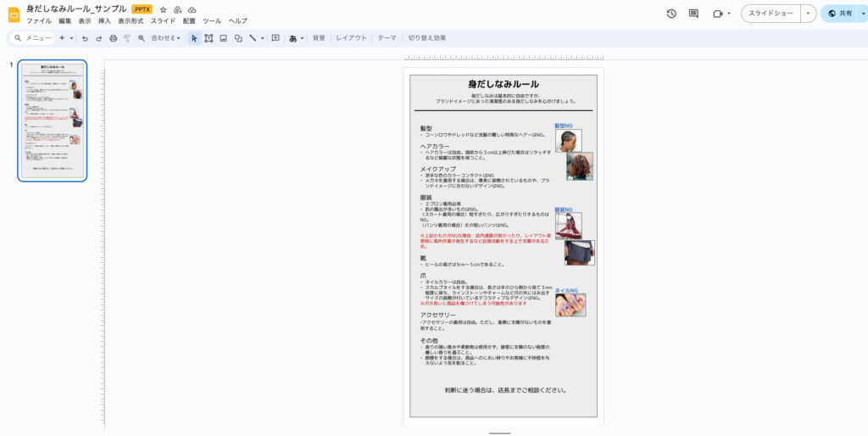Image resolution: width=868 pixels, height=436 pixels.
Task: Click the Meet video camera icon
Action: [x=718, y=14]
